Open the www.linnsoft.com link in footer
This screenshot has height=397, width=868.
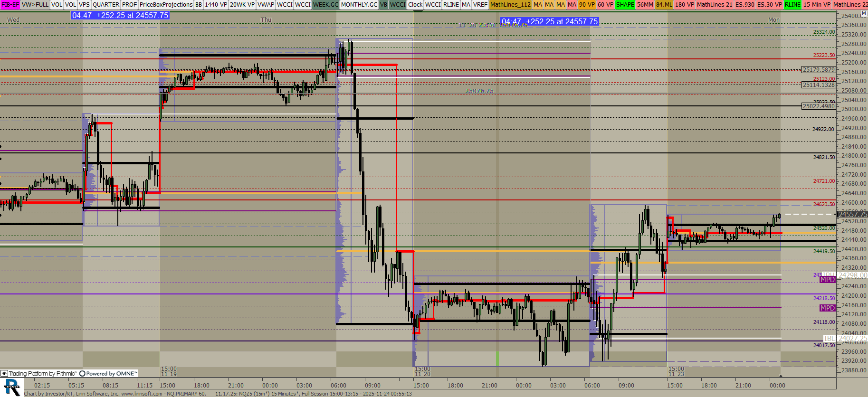tap(142, 394)
